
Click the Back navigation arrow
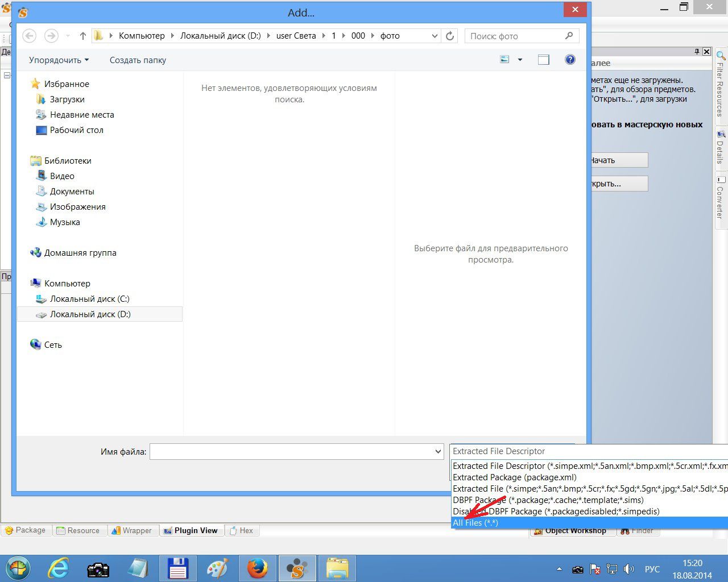click(30, 36)
